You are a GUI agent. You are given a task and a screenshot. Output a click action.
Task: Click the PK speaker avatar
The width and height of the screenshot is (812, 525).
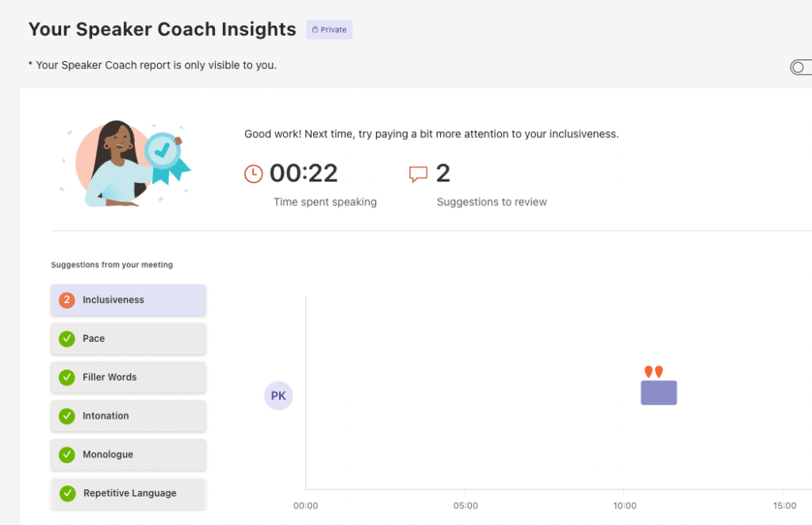click(x=278, y=395)
